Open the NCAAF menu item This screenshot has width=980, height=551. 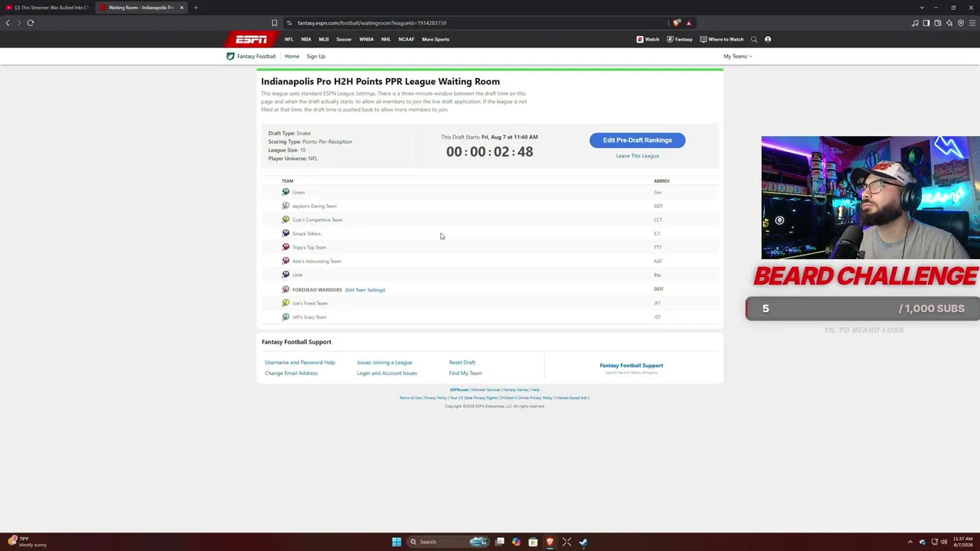pyautogui.click(x=407, y=39)
